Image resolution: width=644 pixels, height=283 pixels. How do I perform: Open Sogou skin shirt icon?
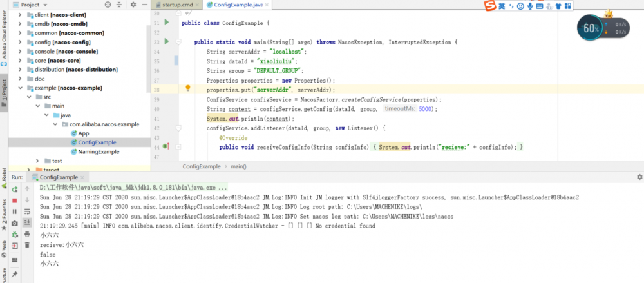point(558,6)
